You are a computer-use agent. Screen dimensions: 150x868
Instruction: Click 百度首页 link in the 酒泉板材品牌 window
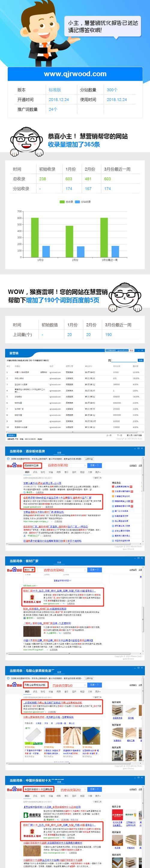(133, 466)
